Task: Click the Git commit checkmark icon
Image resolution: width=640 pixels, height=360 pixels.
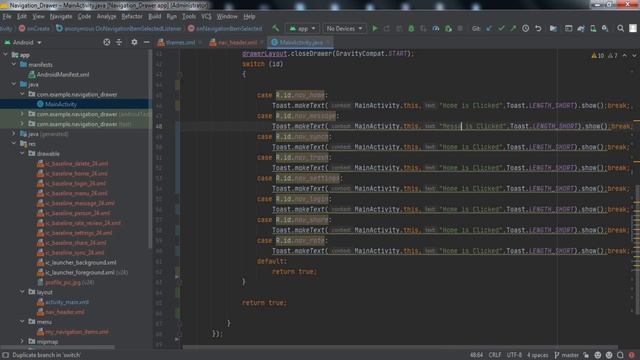Action: coord(501,29)
